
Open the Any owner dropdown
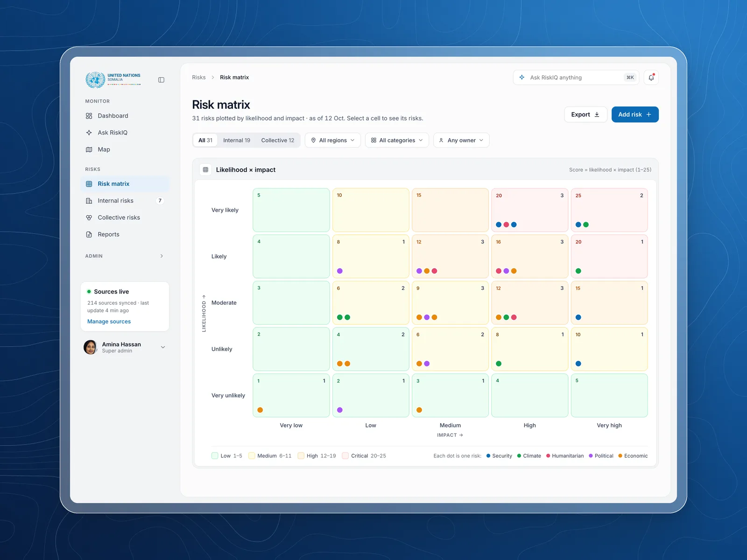coord(461,140)
